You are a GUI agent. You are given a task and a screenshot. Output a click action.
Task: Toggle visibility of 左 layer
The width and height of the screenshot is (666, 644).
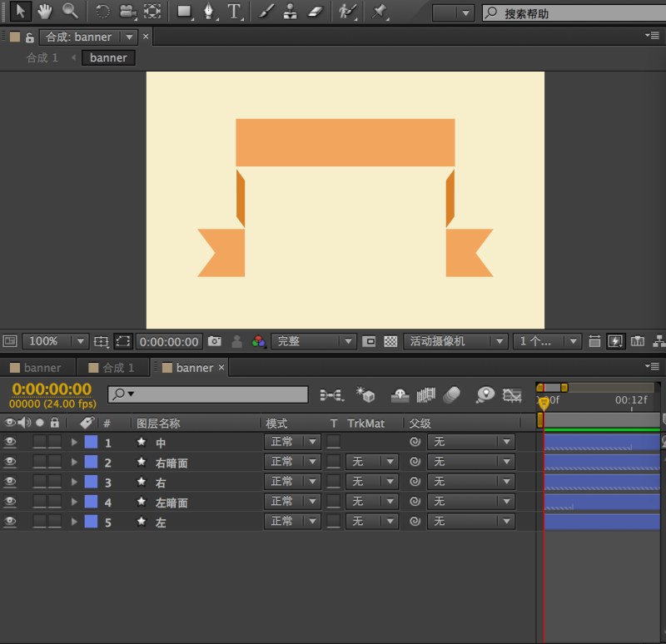(x=10, y=522)
